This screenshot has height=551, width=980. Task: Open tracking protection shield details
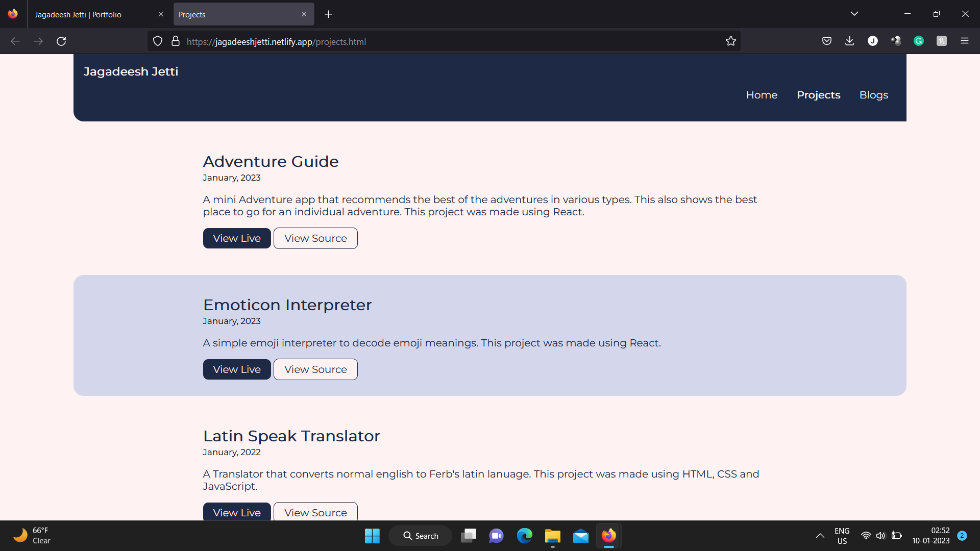157,41
